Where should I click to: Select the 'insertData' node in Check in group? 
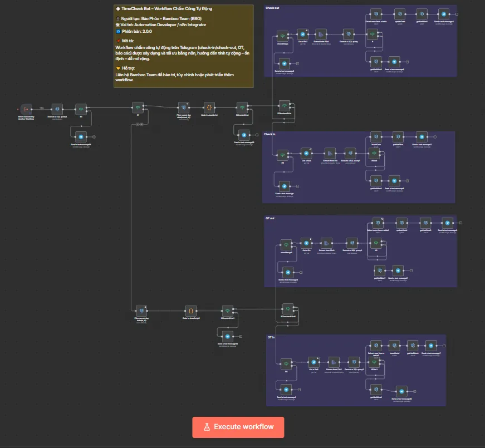tap(376, 136)
